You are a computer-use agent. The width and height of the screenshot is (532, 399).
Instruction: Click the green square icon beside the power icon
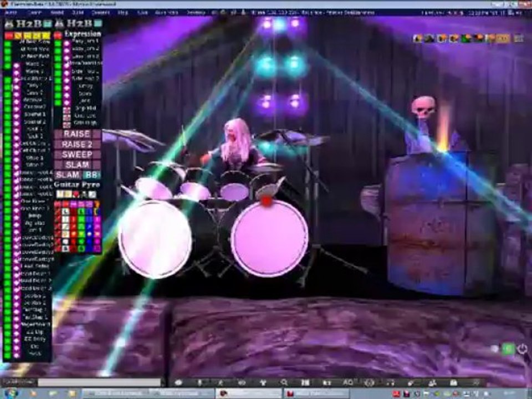[x=508, y=349]
